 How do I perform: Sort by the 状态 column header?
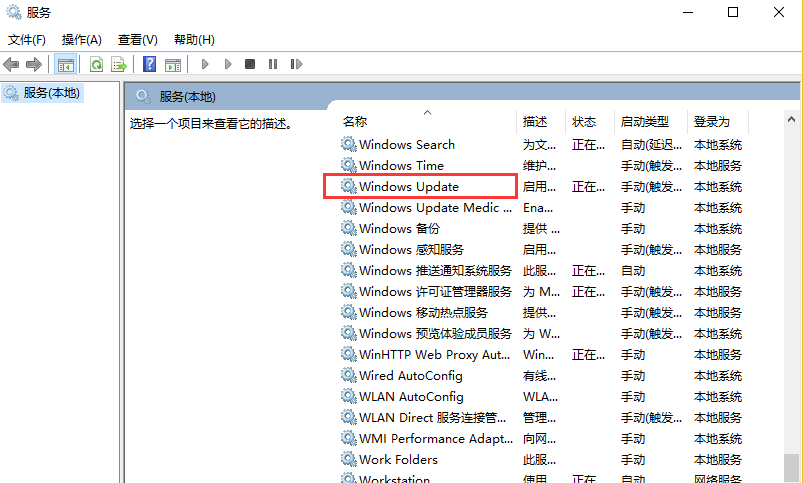[x=584, y=121]
